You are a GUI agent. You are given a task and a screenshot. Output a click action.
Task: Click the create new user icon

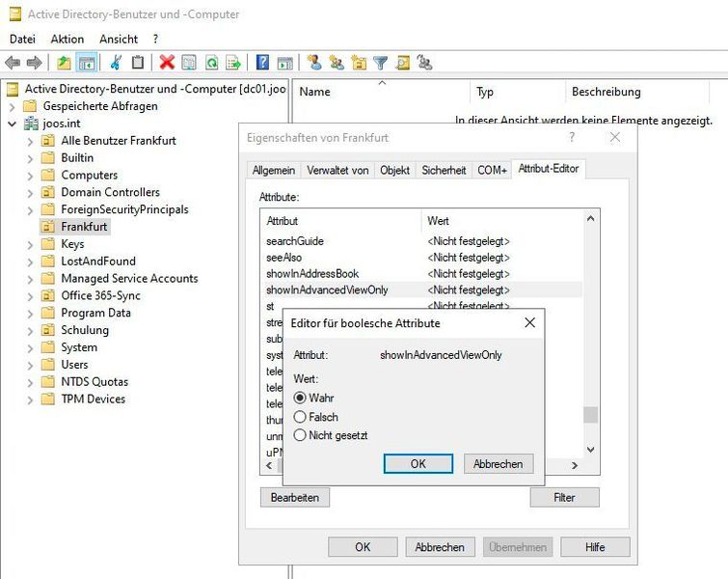pos(314,63)
